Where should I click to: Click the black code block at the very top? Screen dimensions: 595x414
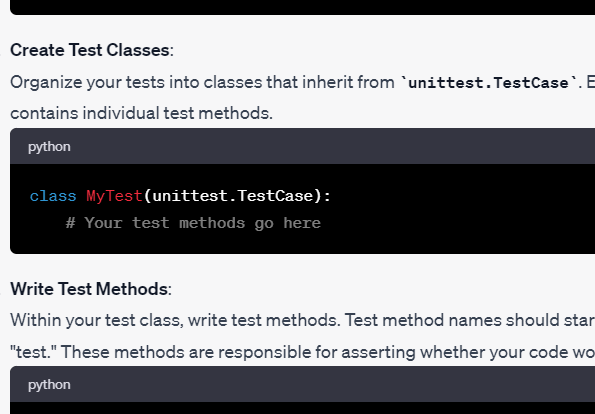point(302,7)
